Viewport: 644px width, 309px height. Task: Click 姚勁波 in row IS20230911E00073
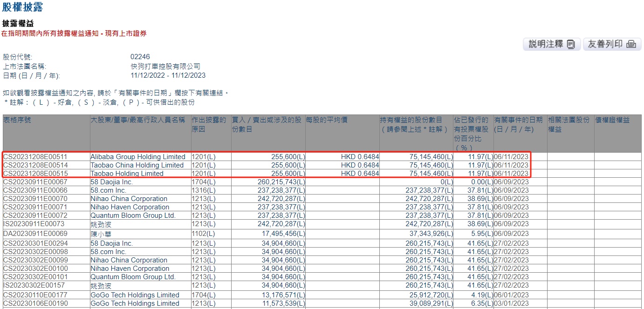click(x=101, y=224)
